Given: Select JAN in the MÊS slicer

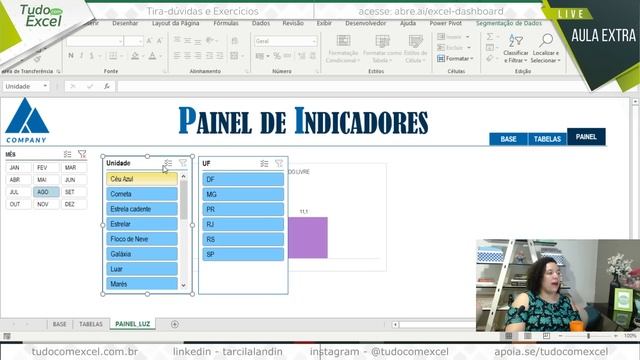Looking at the screenshot, I should (x=18, y=167).
